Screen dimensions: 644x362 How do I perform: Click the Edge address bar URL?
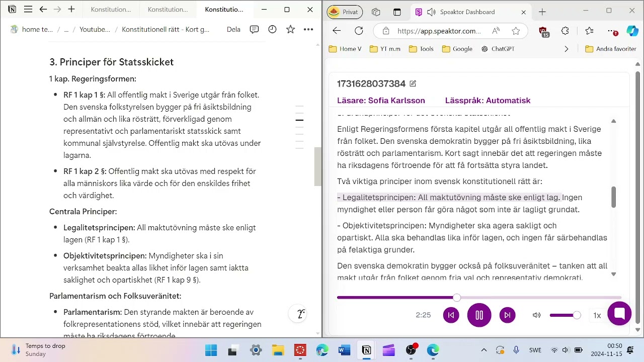pyautogui.click(x=439, y=31)
